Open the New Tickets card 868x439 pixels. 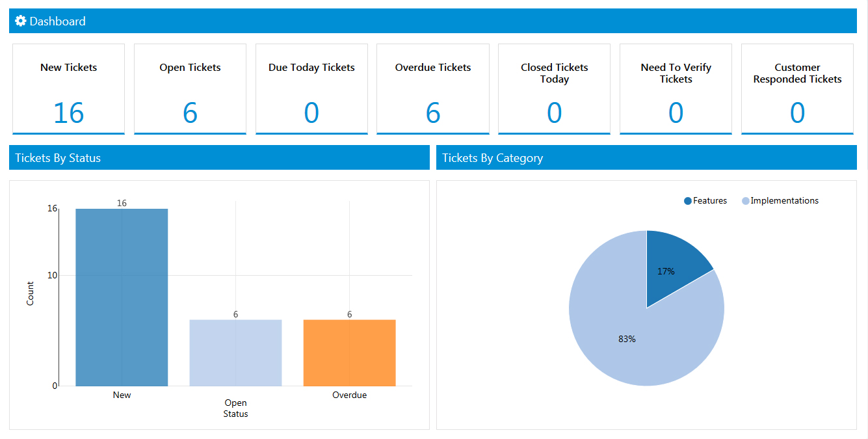[x=68, y=88]
